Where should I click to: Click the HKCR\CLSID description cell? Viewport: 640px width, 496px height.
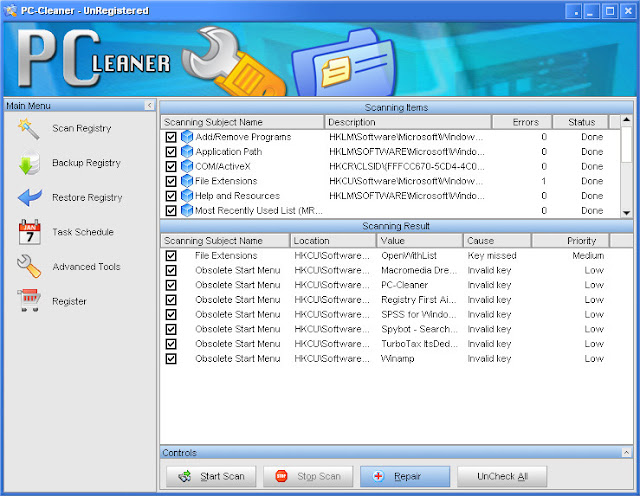(407, 167)
